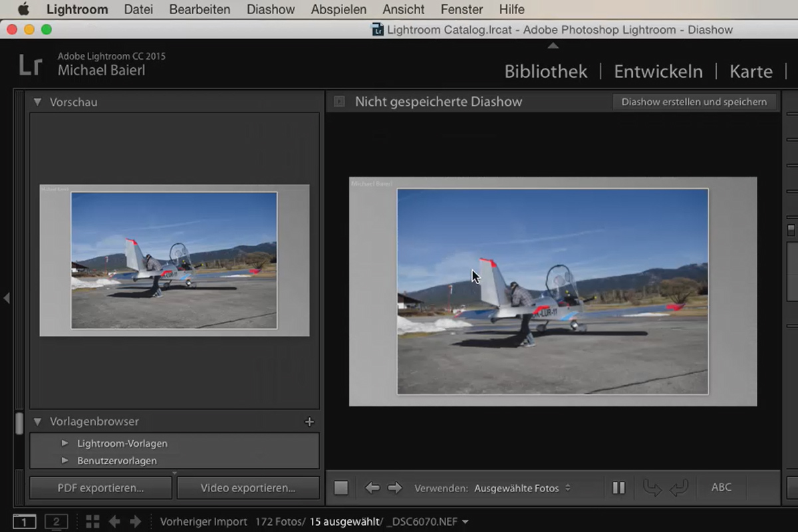Image resolution: width=798 pixels, height=532 pixels.
Task: Go to the previous slide arrow
Action: pos(372,488)
